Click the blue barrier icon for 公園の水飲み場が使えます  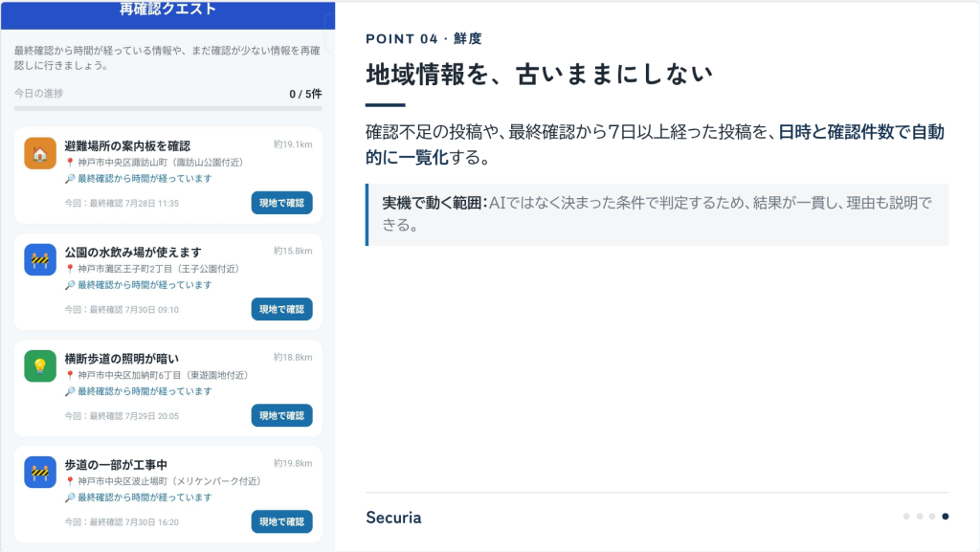pyautogui.click(x=40, y=260)
